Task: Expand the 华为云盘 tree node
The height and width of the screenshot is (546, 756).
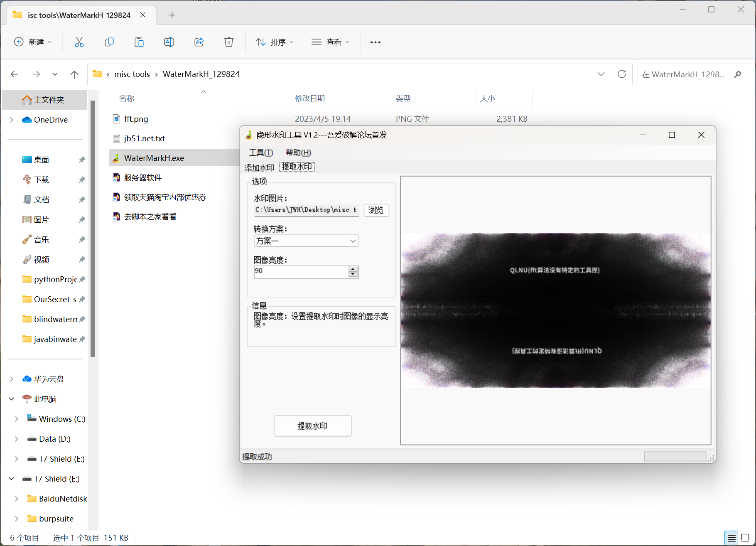Action: 12,379
